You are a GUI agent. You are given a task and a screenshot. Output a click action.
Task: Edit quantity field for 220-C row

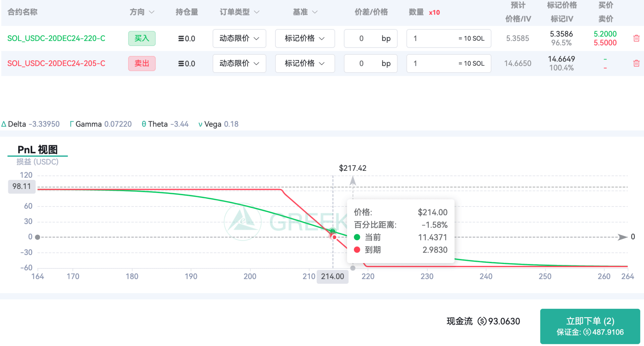point(449,38)
